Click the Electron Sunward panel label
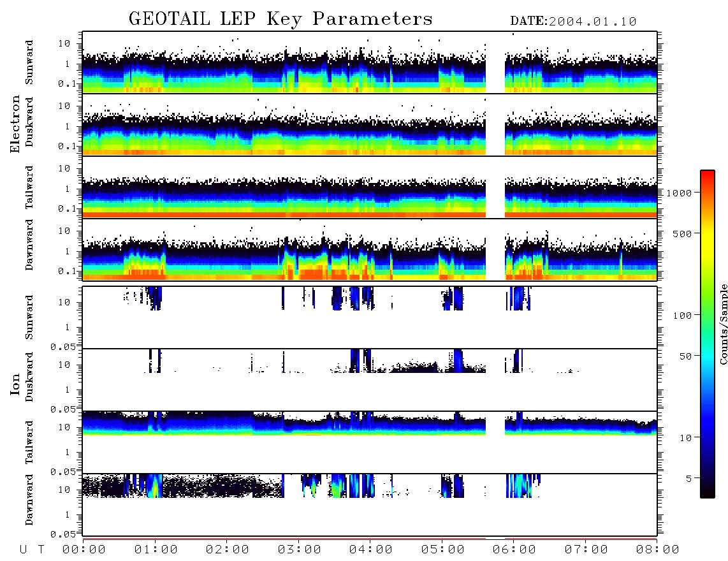Image resolution: width=728 pixels, height=561 pixels. pyautogui.click(x=29, y=62)
